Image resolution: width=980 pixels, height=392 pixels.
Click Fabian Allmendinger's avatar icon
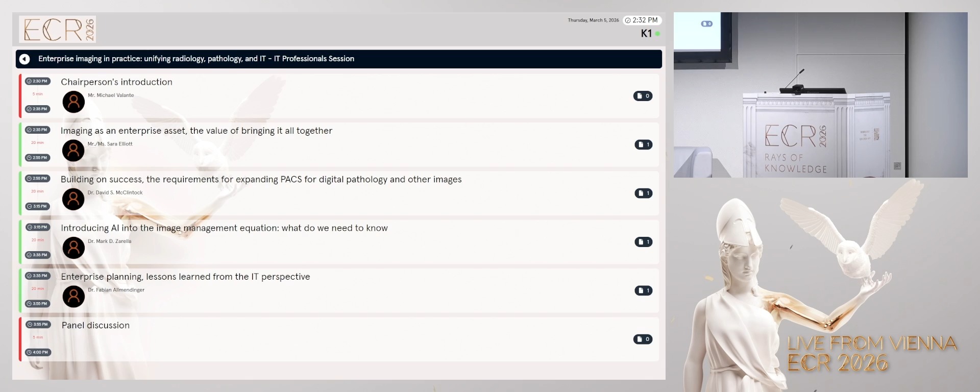[73, 297]
